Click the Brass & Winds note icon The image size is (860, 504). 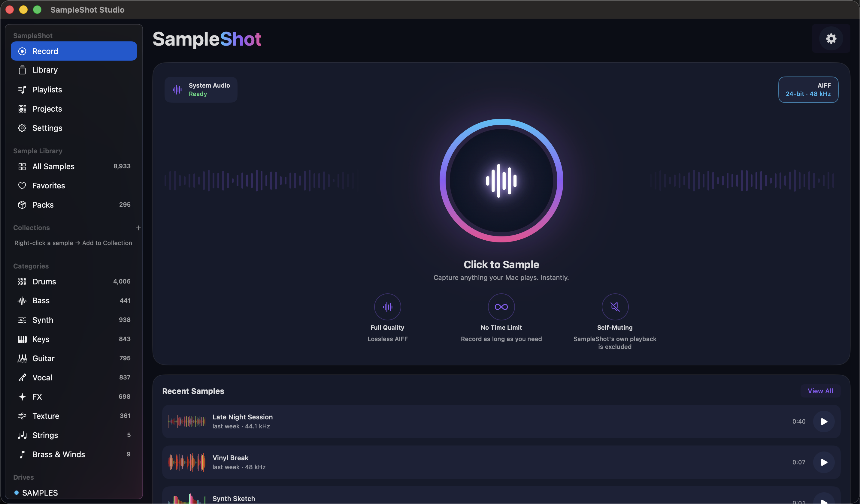click(x=22, y=454)
